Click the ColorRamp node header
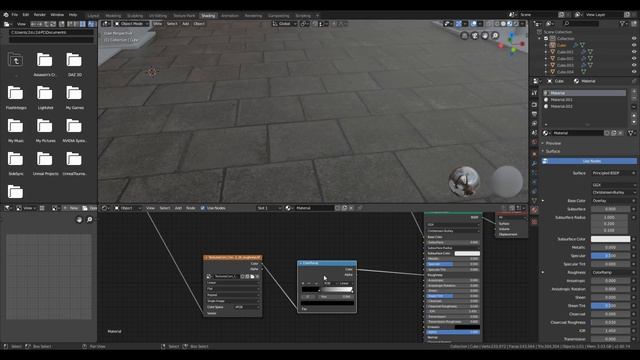The width and height of the screenshot is (640, 360). (x=327, y=263)
